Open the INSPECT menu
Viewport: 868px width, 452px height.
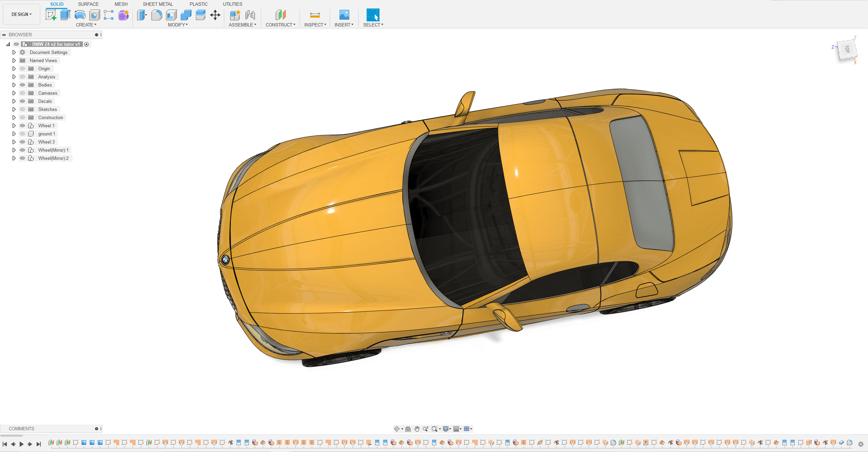[315, 25]
